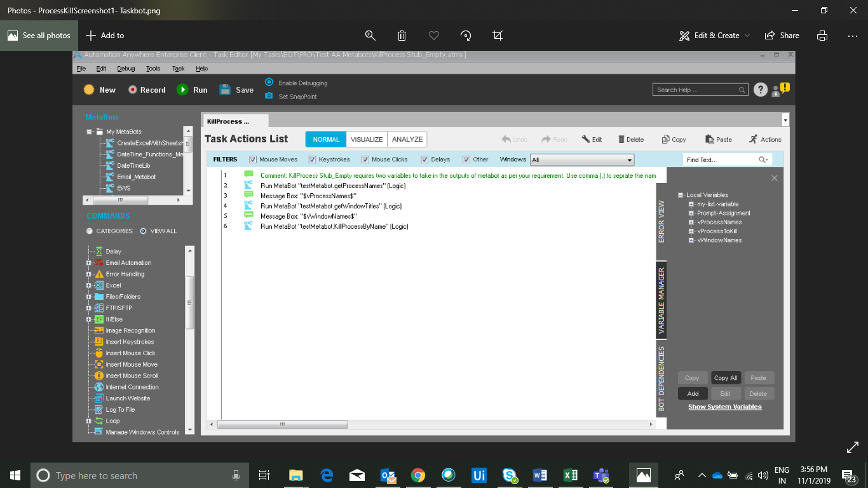Expand the Email Automation command node

tap(90, 263)
